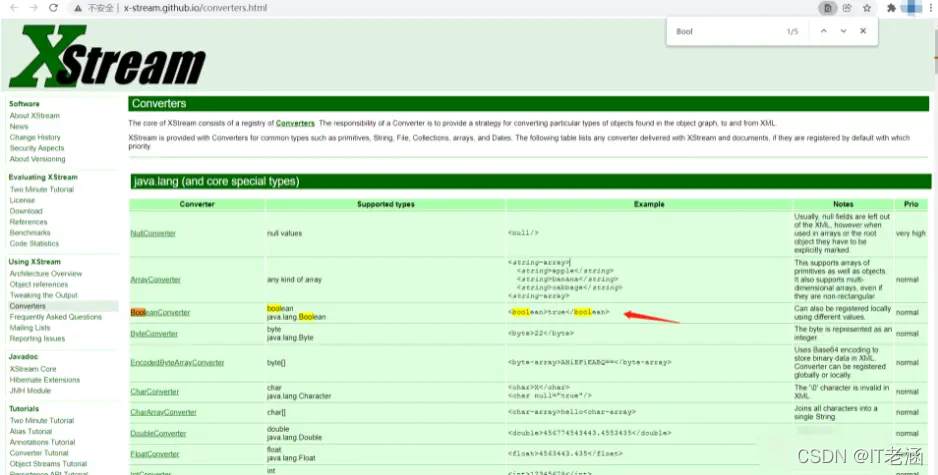Open Object Streams Tutorial sidebar link

click(x=48, y=463)
